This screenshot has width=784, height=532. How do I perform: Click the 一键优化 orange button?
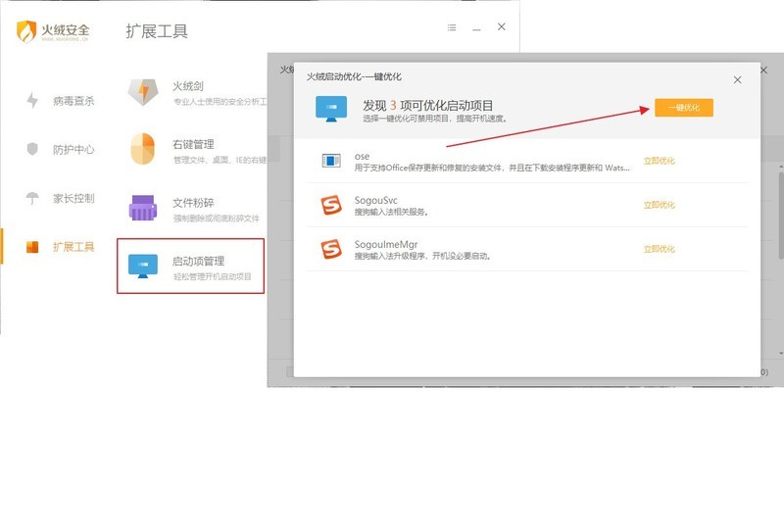click(683, 108)
